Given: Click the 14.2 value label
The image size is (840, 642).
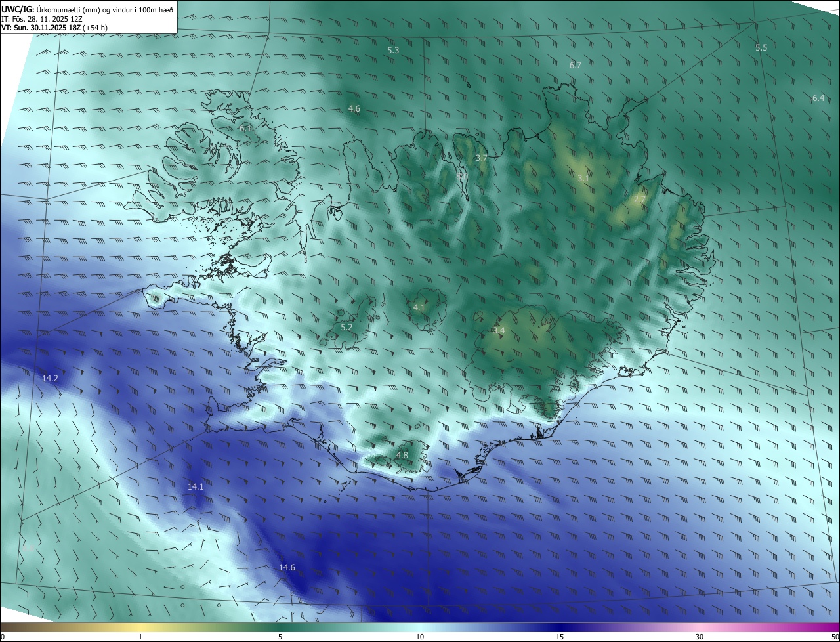Looking at the screenshot, I should [x=51, y=379].
